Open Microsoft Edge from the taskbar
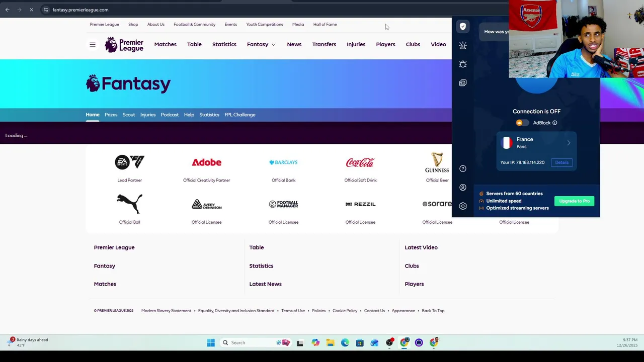644x362 pixels. 345,343
